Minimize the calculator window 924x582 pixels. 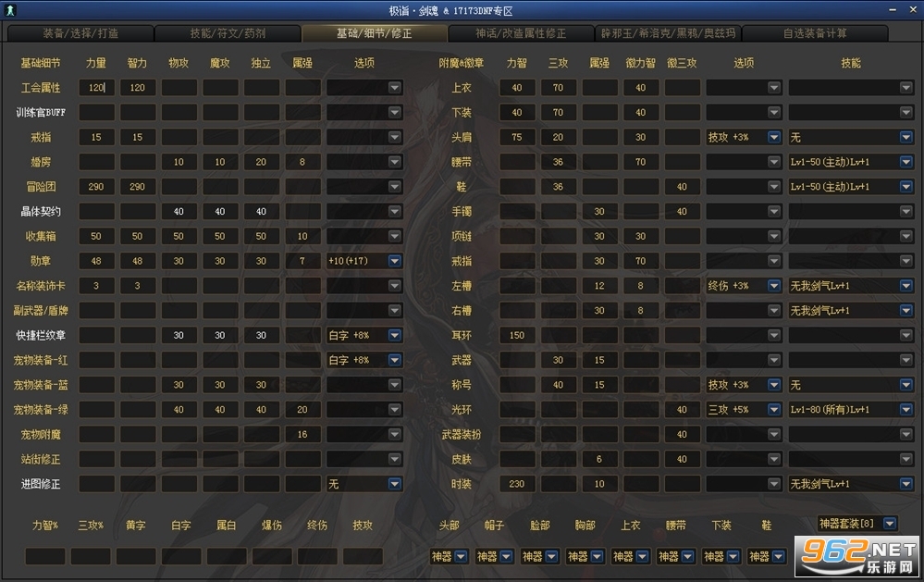click(893, 10)
